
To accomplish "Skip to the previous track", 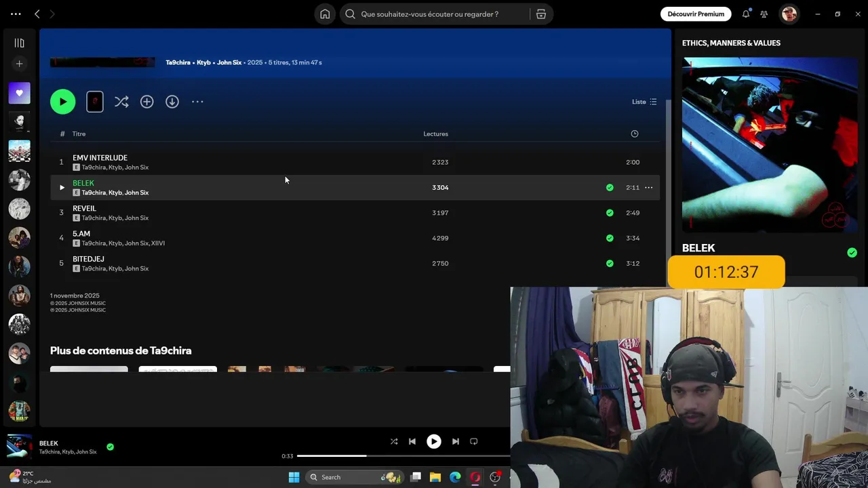I will tap(412, 441).
